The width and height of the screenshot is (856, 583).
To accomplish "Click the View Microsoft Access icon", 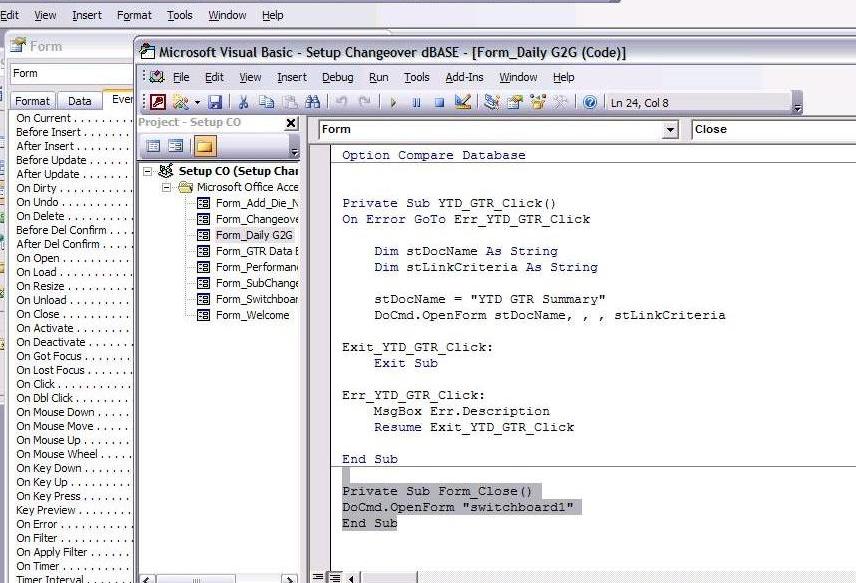I will point(158,102).
